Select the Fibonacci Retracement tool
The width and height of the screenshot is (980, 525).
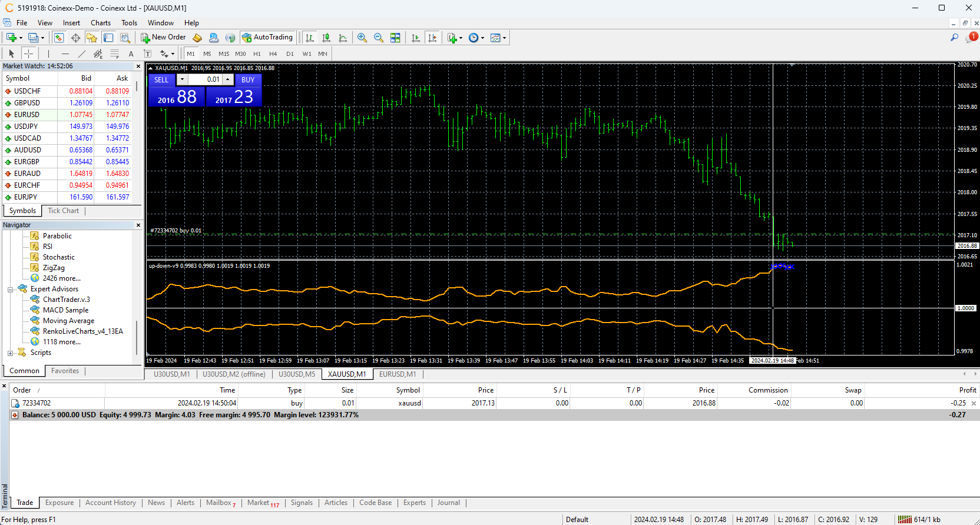[115, 54]
